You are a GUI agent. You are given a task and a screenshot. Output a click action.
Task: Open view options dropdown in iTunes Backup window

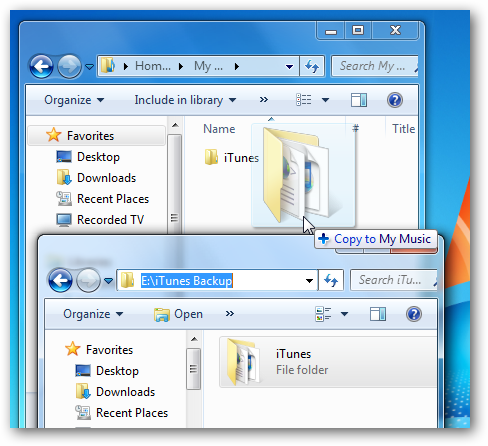345,314
